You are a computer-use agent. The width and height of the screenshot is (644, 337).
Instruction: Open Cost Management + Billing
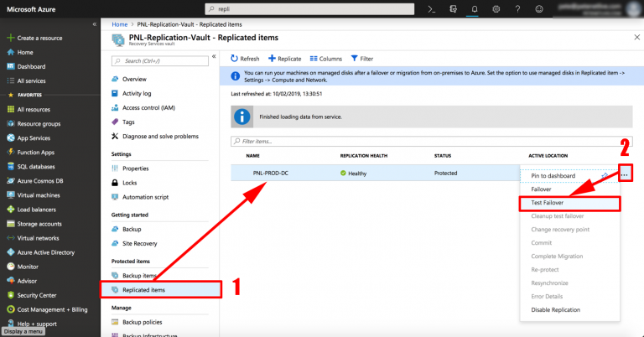tap(47, 309)
